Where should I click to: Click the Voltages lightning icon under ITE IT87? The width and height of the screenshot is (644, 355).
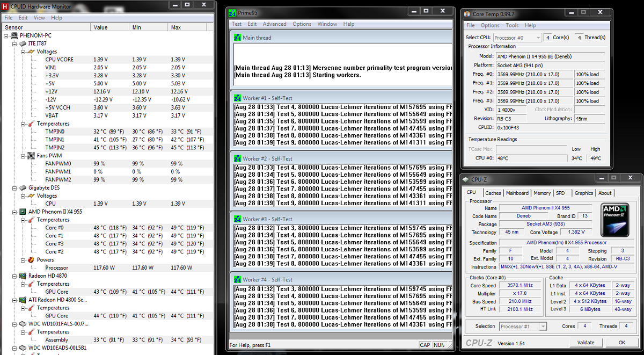click(31, 52)
